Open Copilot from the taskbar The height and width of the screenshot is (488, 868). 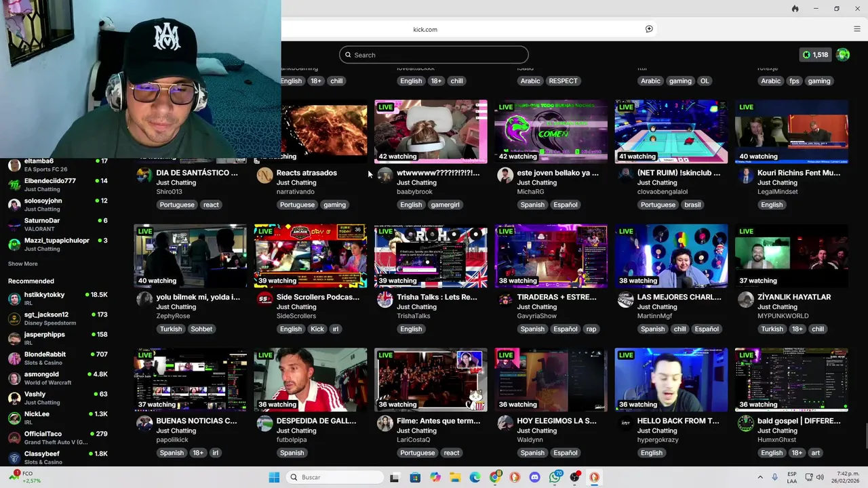(435, 477)
